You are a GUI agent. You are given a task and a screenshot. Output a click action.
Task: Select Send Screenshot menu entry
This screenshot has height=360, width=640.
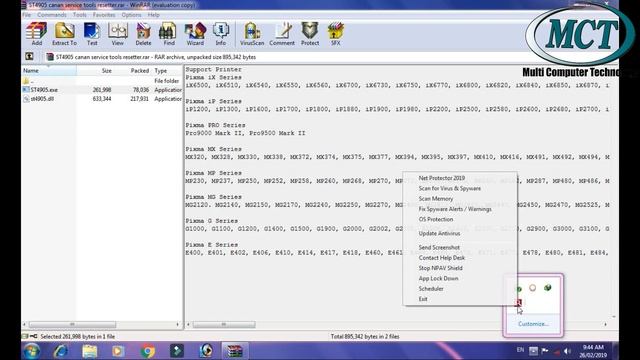(439, 247)
